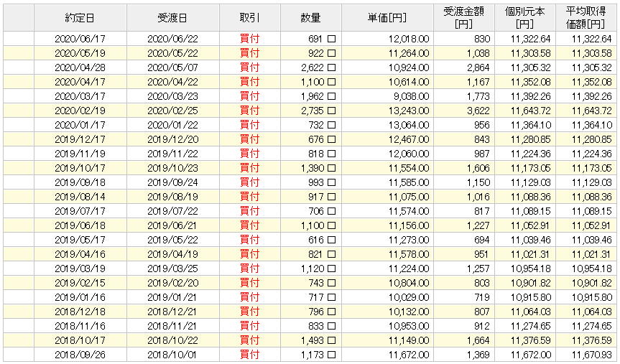The height and width of the screenshot is (364, 620).
Task: Click unit price 10,614.00
Action: pos(409,83)
